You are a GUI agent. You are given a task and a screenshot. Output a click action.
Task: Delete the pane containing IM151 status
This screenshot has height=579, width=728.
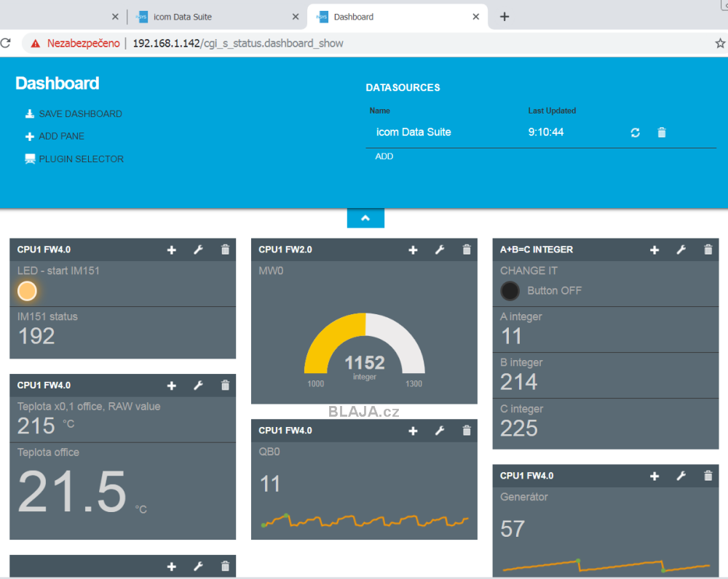[225, 249]
